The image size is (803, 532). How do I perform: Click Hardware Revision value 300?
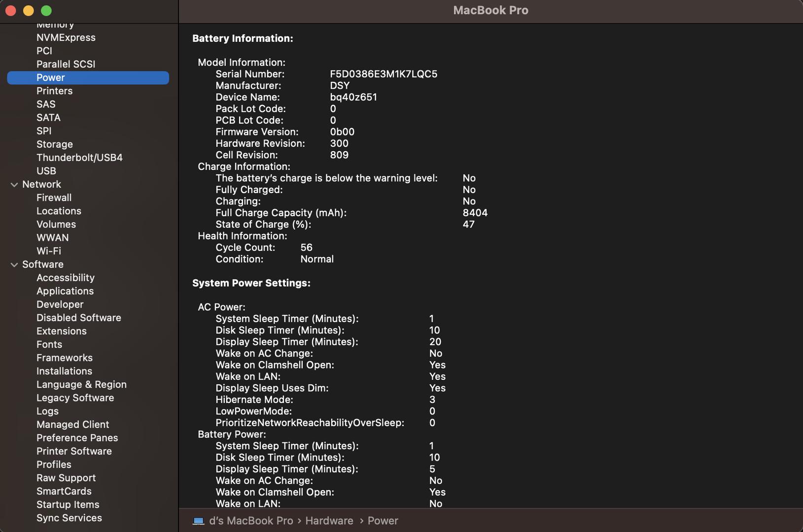click(339, 143)
